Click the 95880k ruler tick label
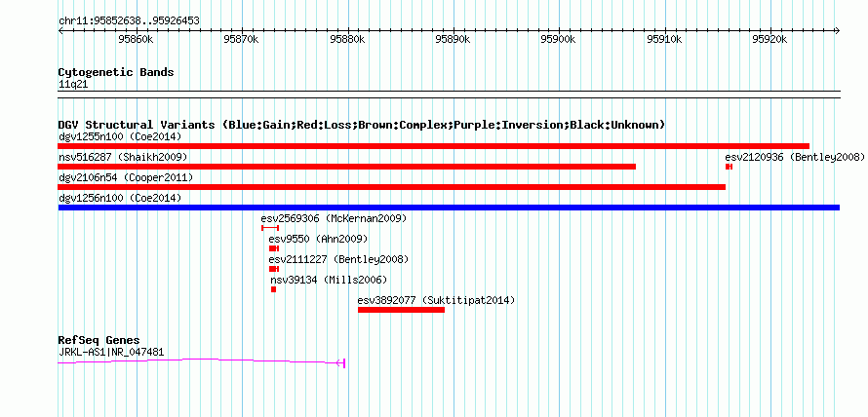 pos(347,39)
